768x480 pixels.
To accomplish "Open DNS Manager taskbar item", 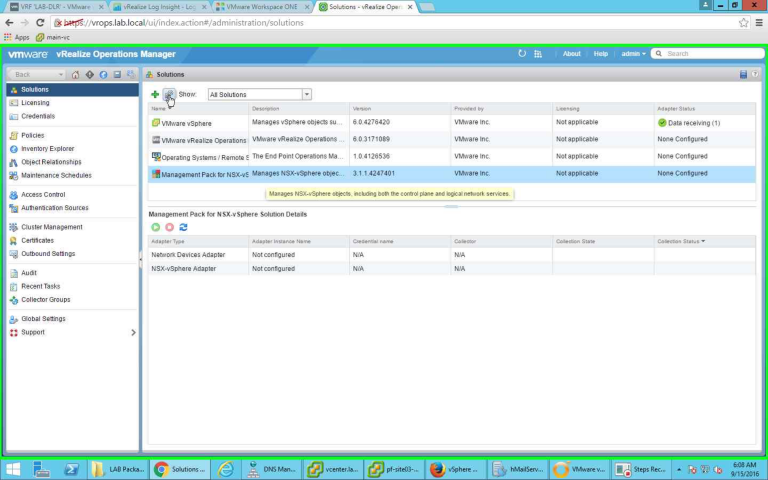I will point(271,469).
